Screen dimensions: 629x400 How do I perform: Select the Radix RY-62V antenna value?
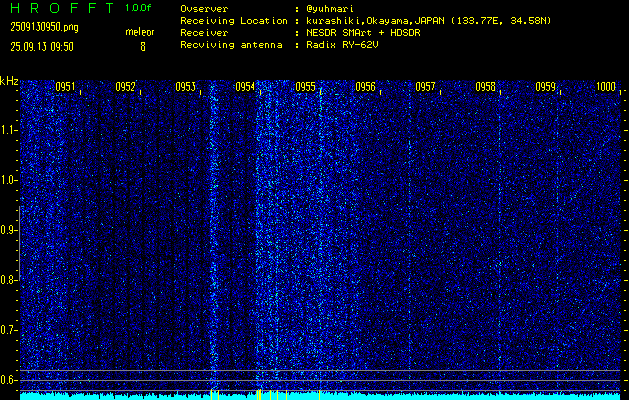pyautogui.click(x=342, y=45)
